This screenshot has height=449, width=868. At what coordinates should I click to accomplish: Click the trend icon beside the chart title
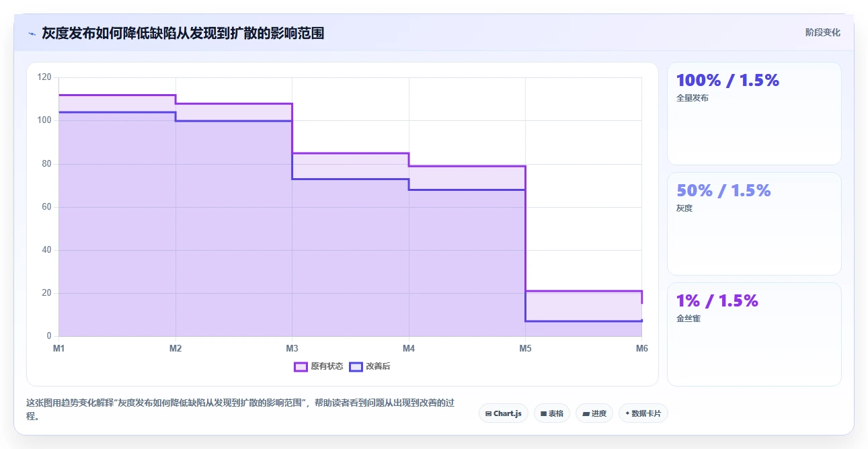pos(32,33)
